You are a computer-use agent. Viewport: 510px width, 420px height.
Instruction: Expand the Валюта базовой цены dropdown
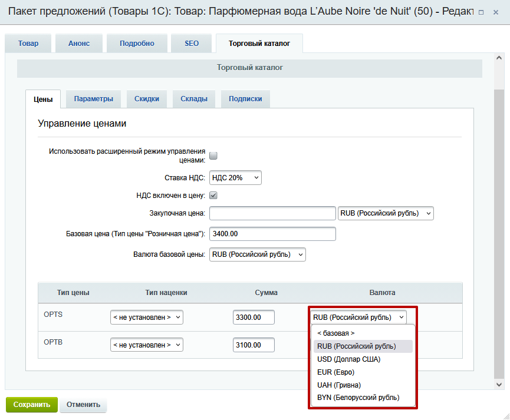(x=257, y=254)
